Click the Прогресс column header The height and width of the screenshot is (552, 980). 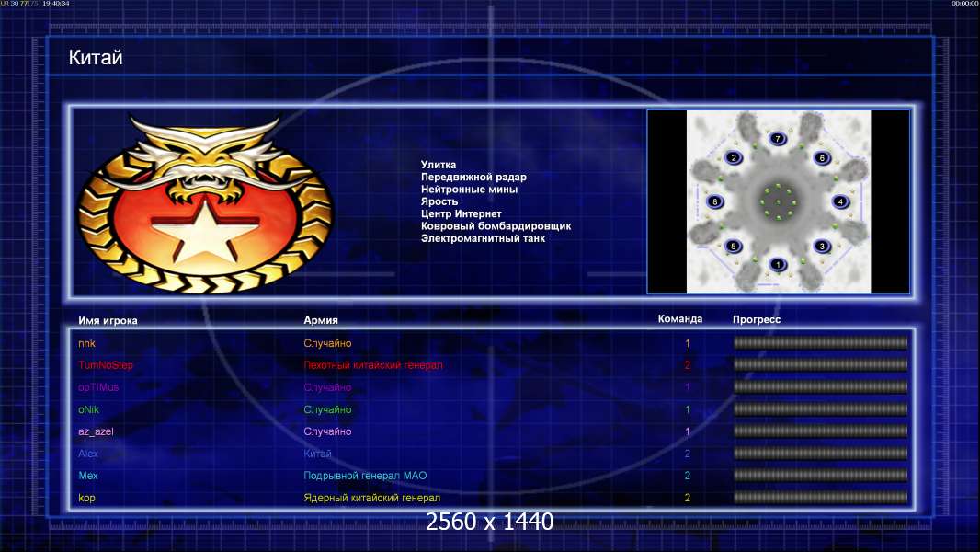tap(757, 319)
